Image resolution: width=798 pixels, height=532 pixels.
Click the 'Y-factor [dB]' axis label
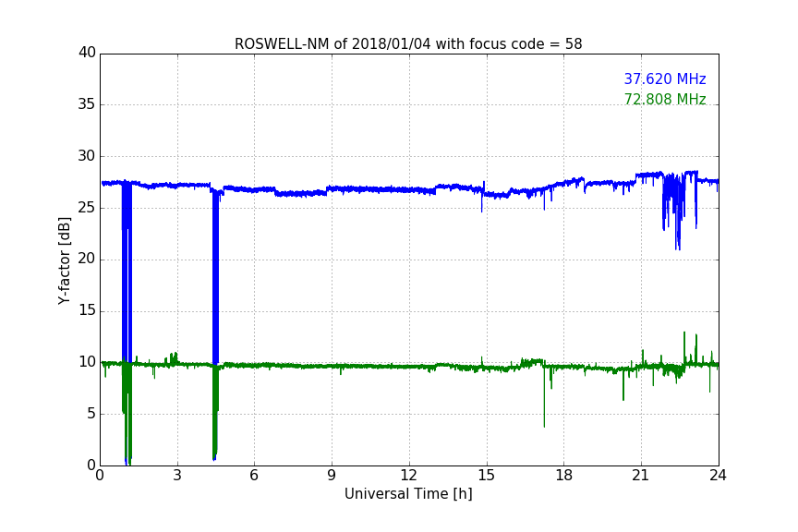coord(64,260)
